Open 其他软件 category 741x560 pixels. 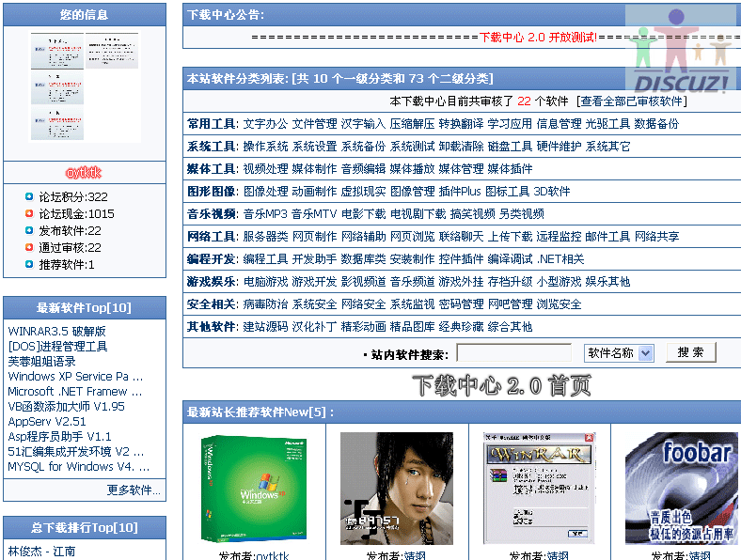coord(211,327)
